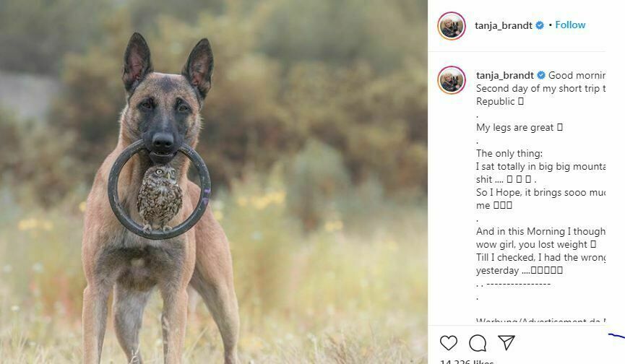Share the post via paper plane icon
The width and height of the screenshot is (625, 364).
tap(507, 343)
